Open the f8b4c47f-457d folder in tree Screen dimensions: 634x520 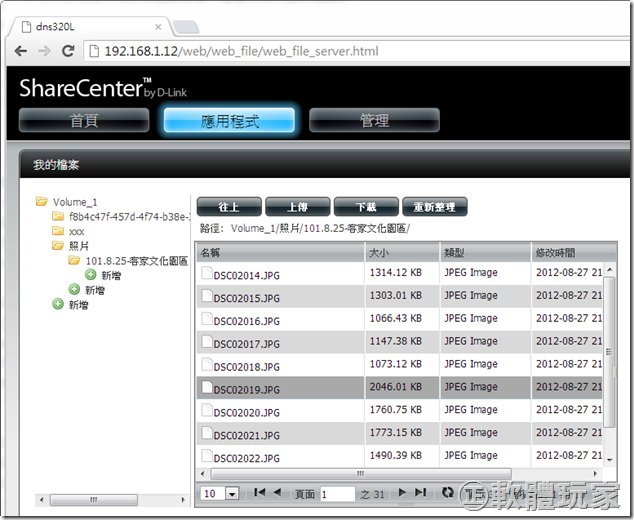[x=129, y=217]
